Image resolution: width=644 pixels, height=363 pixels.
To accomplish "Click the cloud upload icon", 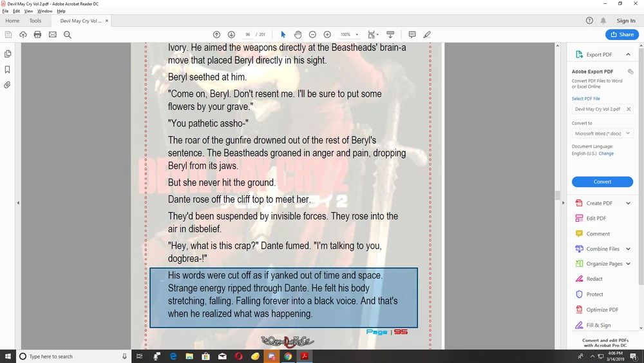I will coord(23,35).
